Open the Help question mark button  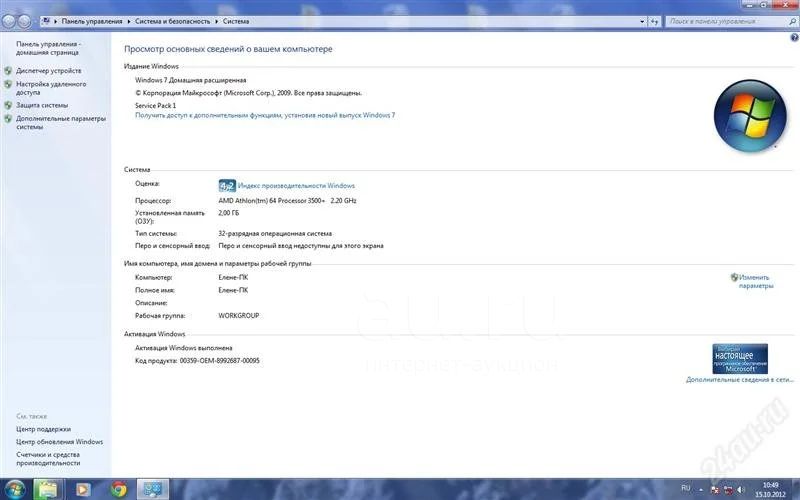(794, 38)
